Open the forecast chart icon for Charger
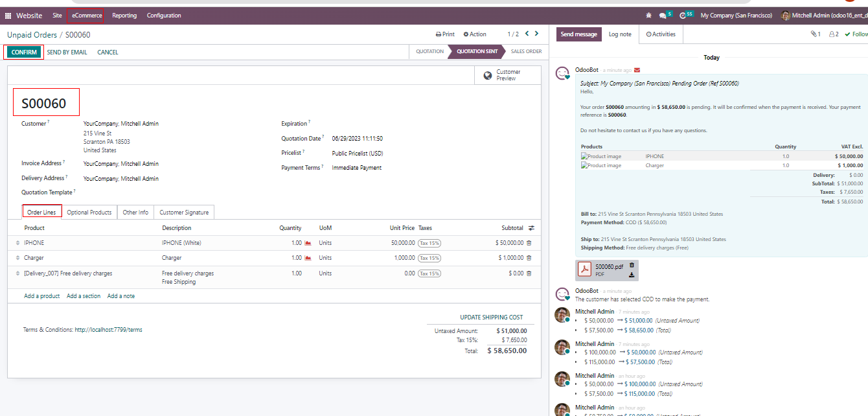Screen dimensions: 868x416 [308, 258]
